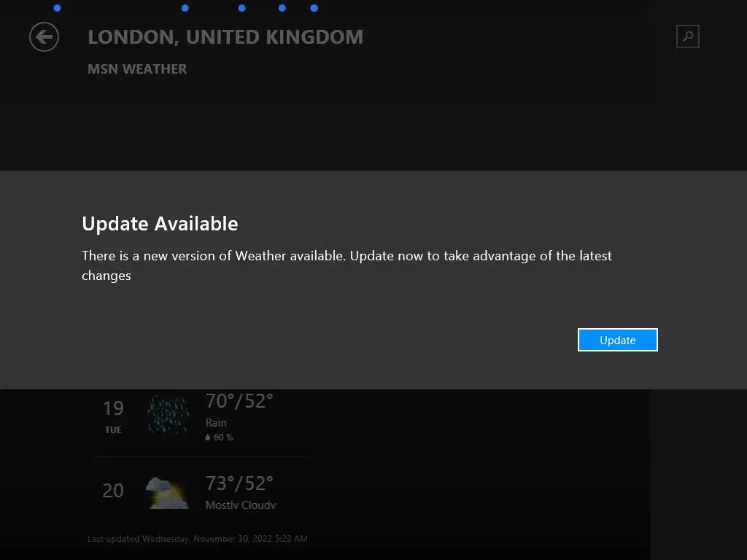The width and height of the screenshot is (747, 560).
Task: Click the blue Update button
Action: pos(617,340)
